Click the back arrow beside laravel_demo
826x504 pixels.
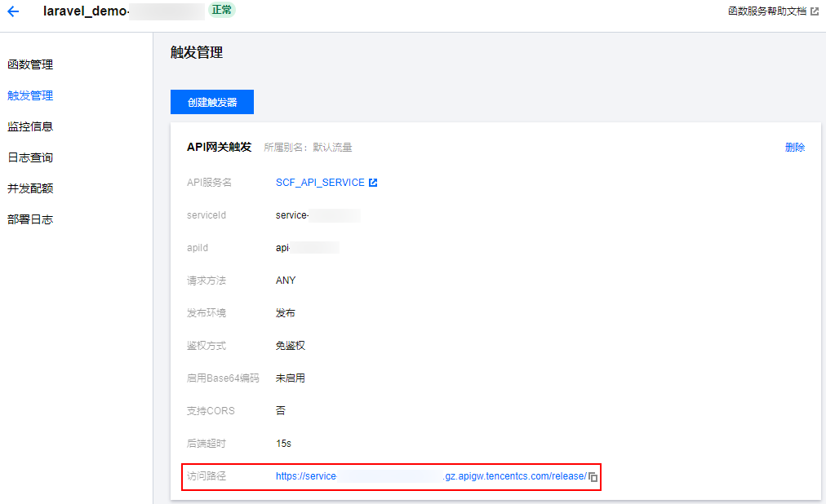(x=11, y=11)
